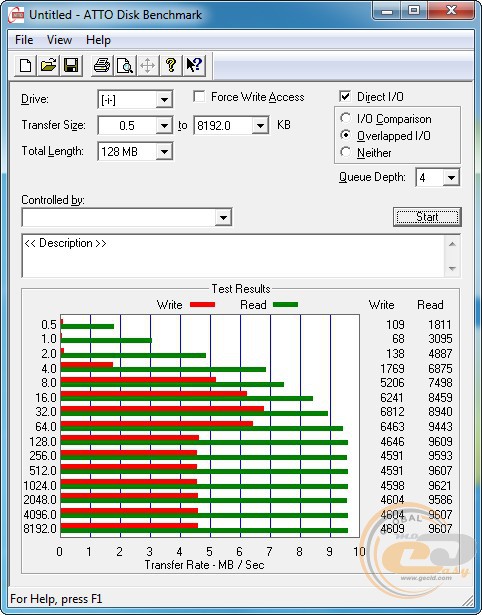
Task: Open the Help menu
Action: [x=98, y=40]
